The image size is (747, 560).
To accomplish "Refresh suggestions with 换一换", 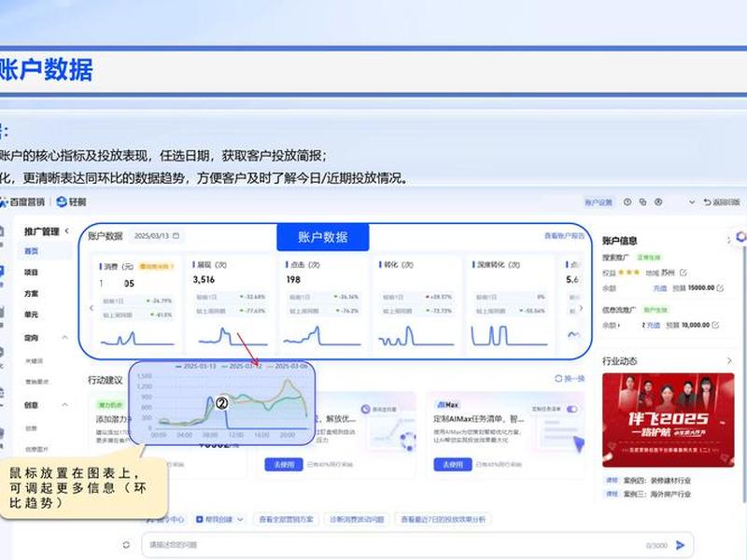I will pos(570,379).
